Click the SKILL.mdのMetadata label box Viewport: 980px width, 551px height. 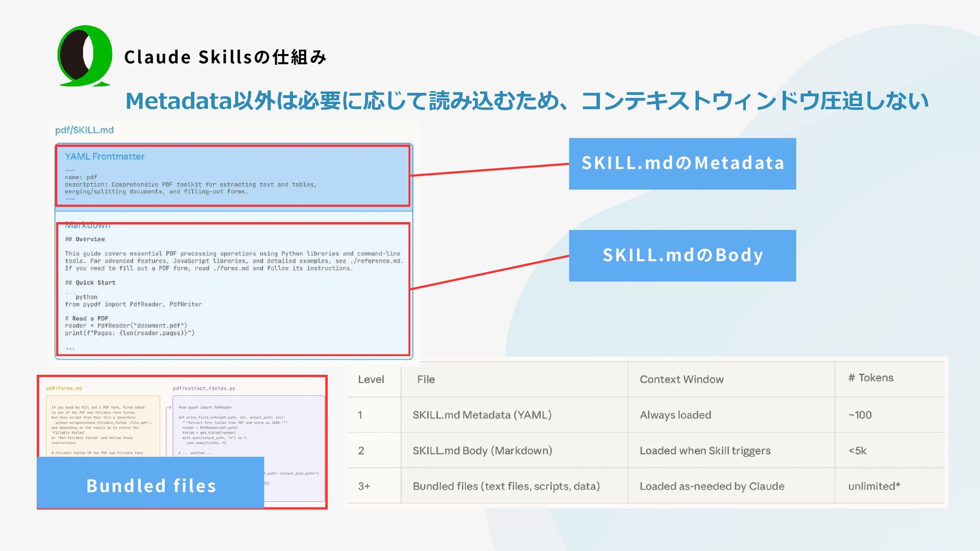tap(682, 164)
